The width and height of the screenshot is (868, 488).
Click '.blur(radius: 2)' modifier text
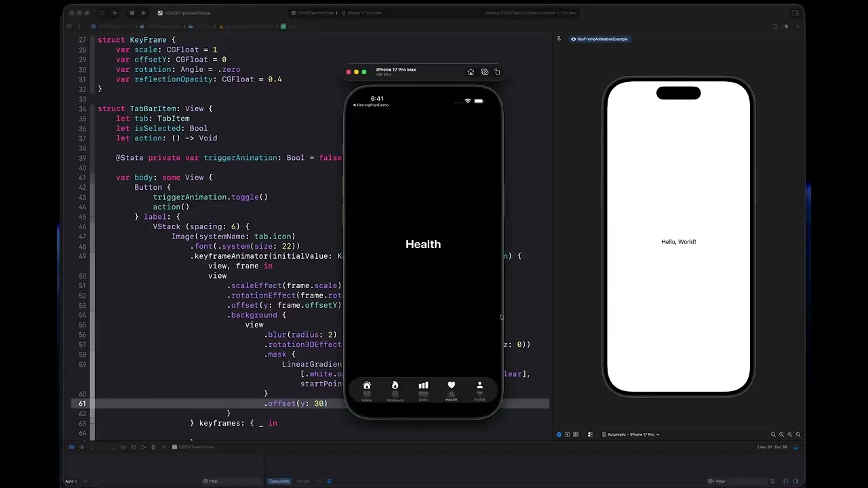pyautogui.click(x=300, y=335)
